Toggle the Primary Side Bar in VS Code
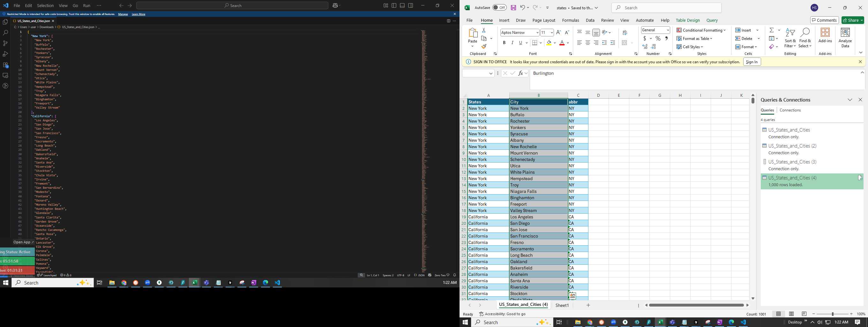The height and width of the screenshot is (327, 868). 394,5
